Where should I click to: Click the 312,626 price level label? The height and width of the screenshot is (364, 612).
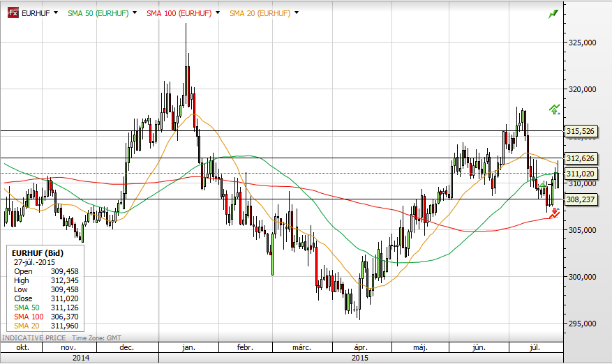click(x=580, y=158)
